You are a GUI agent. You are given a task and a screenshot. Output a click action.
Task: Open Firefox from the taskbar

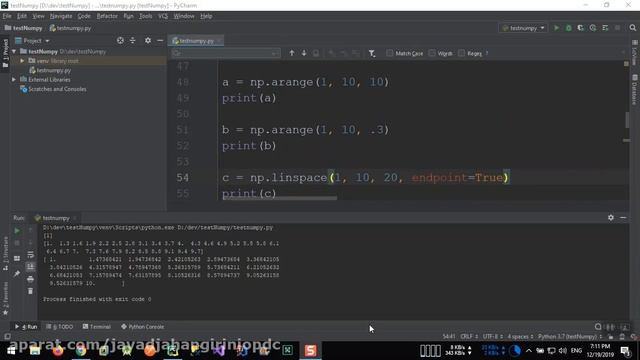point(58,350)
